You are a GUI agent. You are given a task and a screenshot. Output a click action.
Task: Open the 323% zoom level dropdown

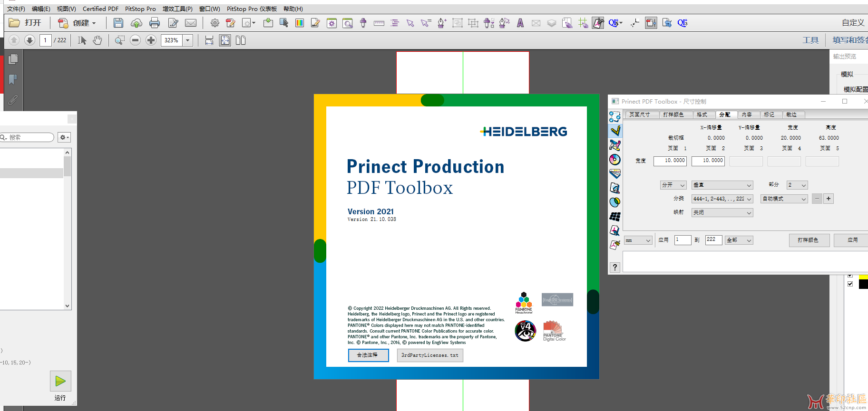click(188, 40)
